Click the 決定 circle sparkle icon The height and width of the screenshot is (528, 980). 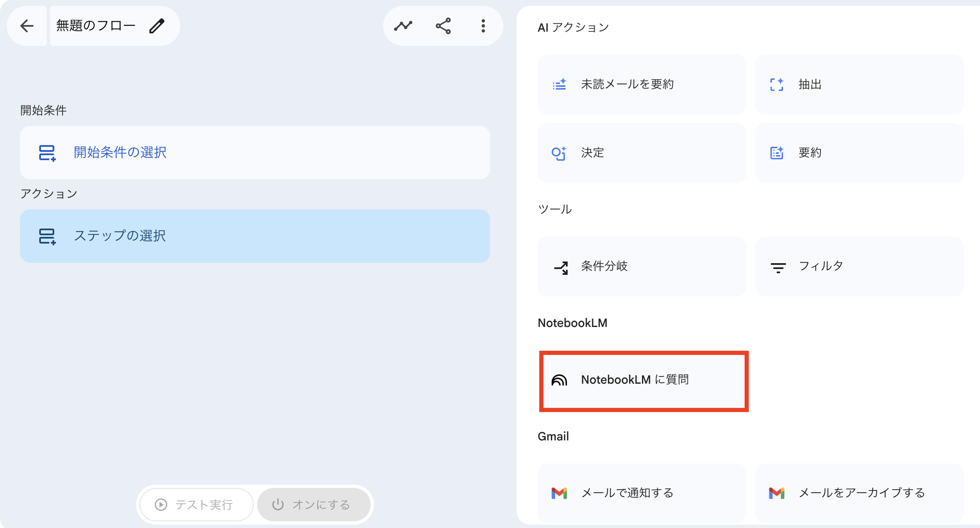[x=559, y=153]
